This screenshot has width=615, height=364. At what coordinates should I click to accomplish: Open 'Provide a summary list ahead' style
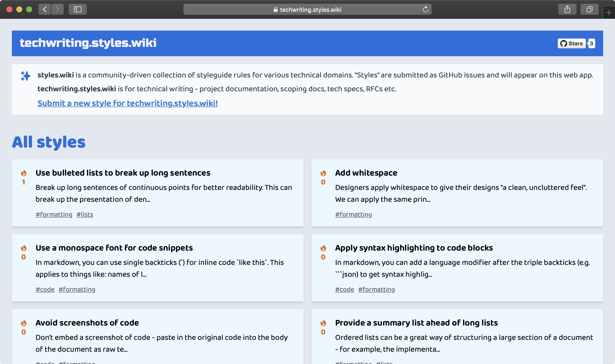[416, 323]
